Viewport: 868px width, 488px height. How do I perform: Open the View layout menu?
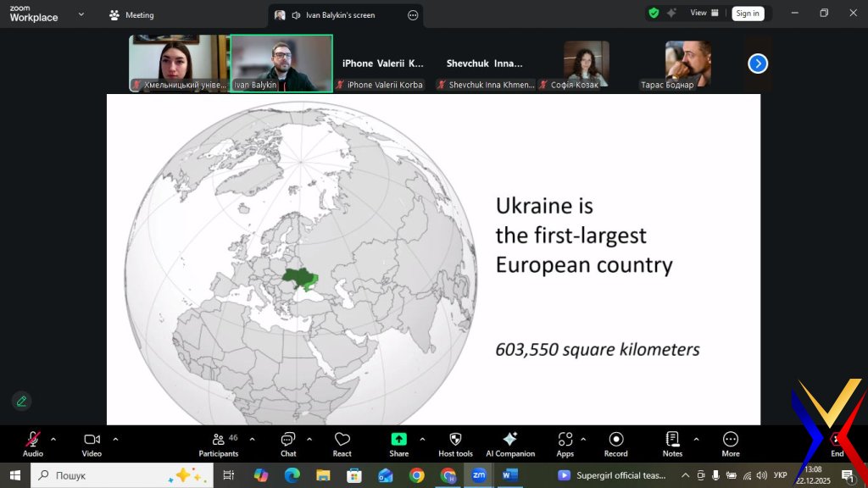click(x=704, y=13)
